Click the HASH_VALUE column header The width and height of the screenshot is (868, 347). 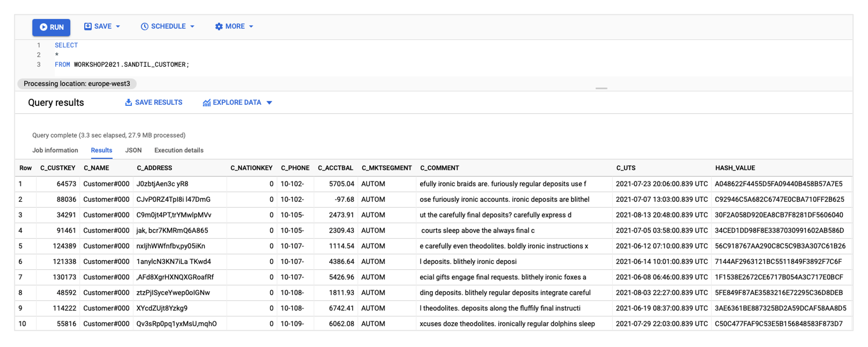[x=735, y=168]
